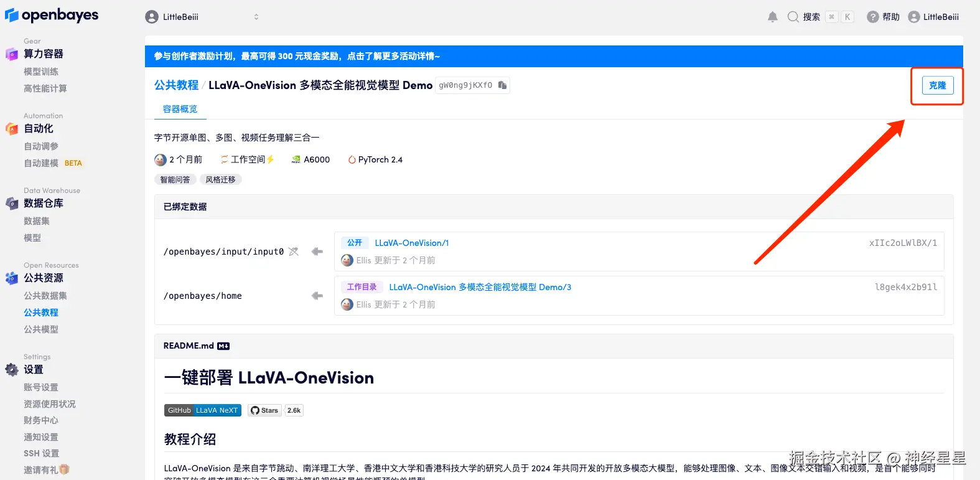The image size is (980, 480).
Task: Open 公共数据集
Action: (x=45, y=296)
